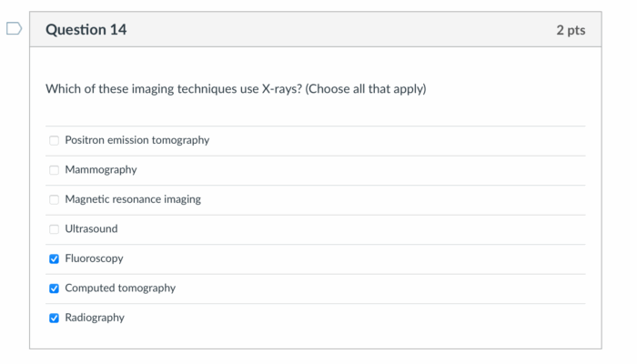Image resolution: width=637 pixels, height=364 pixels.
Task: Click the word X-rays in the prompt
Action: 282,89
